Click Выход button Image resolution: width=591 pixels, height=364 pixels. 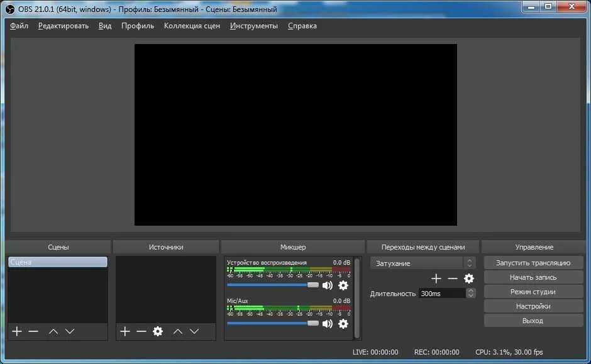pos(533,321)
